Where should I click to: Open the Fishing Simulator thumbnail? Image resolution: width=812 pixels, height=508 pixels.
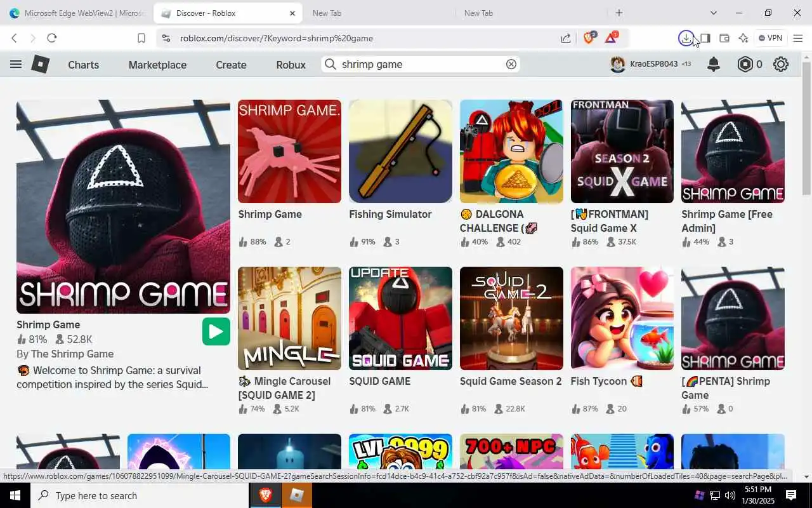tap(400, 151)
